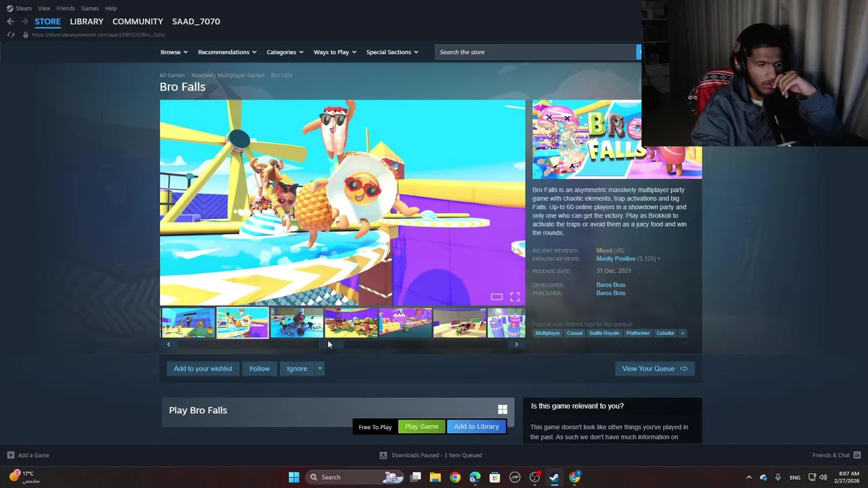Image resolution: width=868 pixels, height=488 pixels.
Task: Click the Search the store field
Action: pyautogui.click(x=536, y=52)
